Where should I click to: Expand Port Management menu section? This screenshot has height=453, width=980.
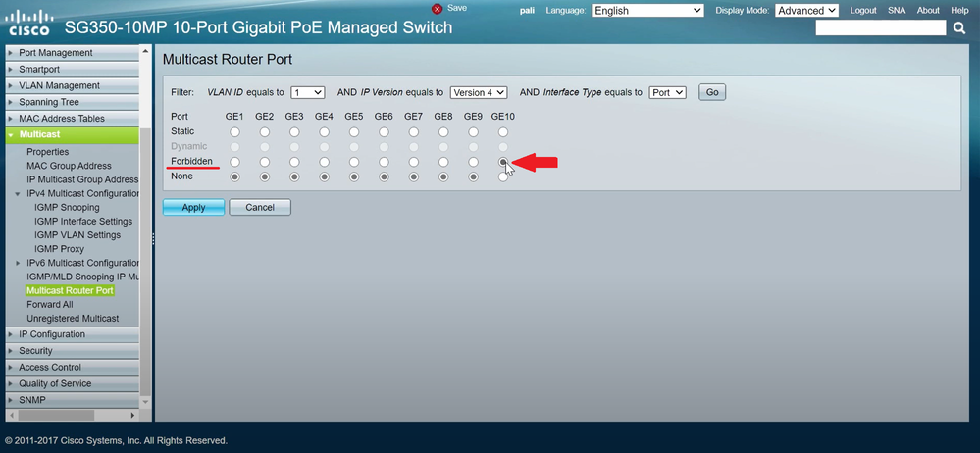tap(73, 53)
